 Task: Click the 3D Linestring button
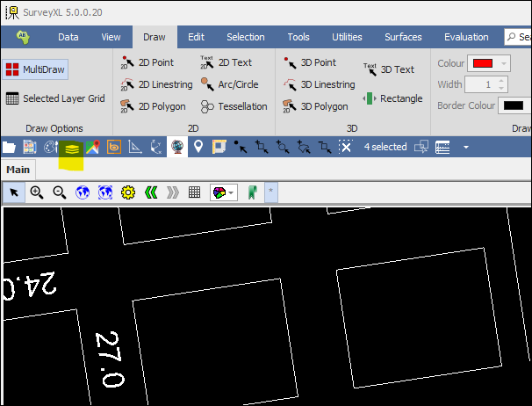click(319, 84)
